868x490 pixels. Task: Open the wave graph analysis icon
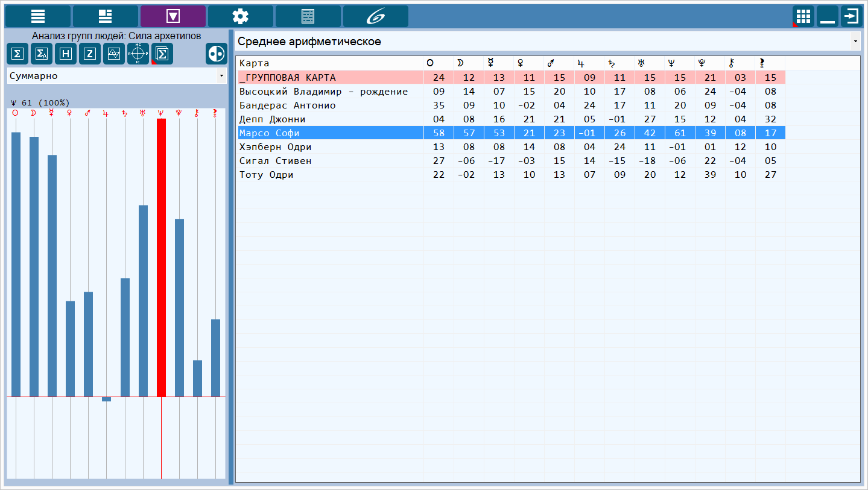pos(114,54)
